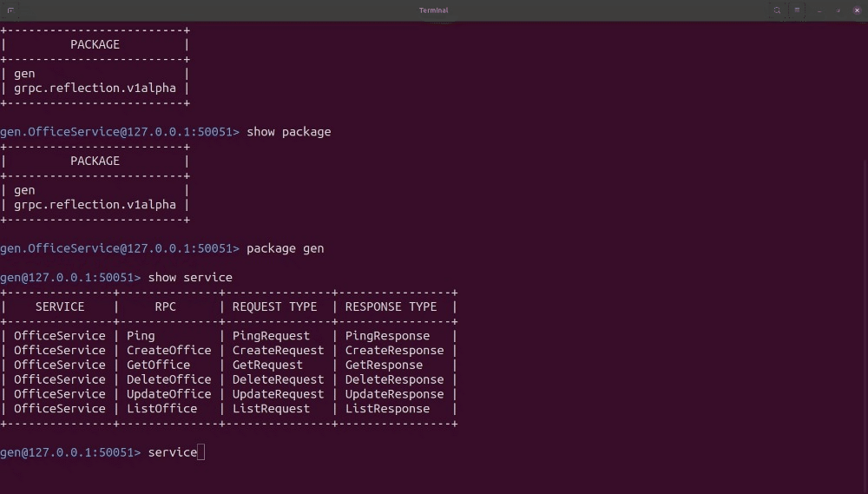The width and height of the screenshot is (868, 494).
Task: Click the GetResponse response type cell
Action: click(x=384, y=366)
